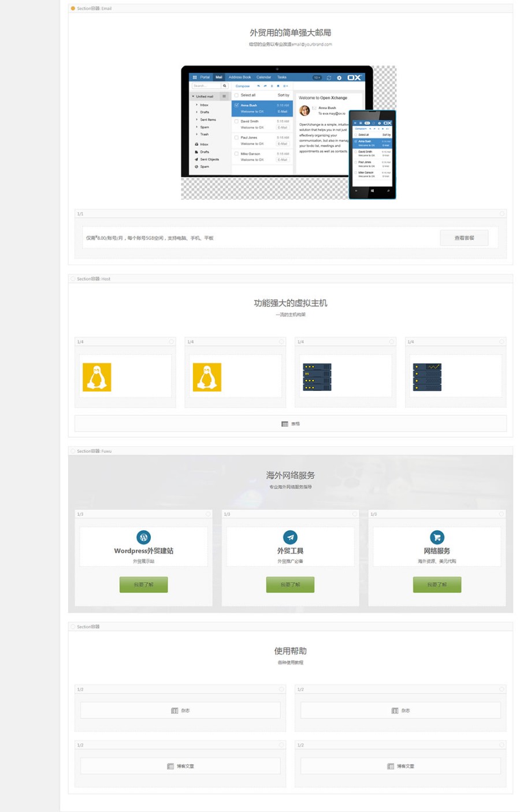Open the Address Book tab
This screenshot has width=520, height=812.
coord(239,77)
